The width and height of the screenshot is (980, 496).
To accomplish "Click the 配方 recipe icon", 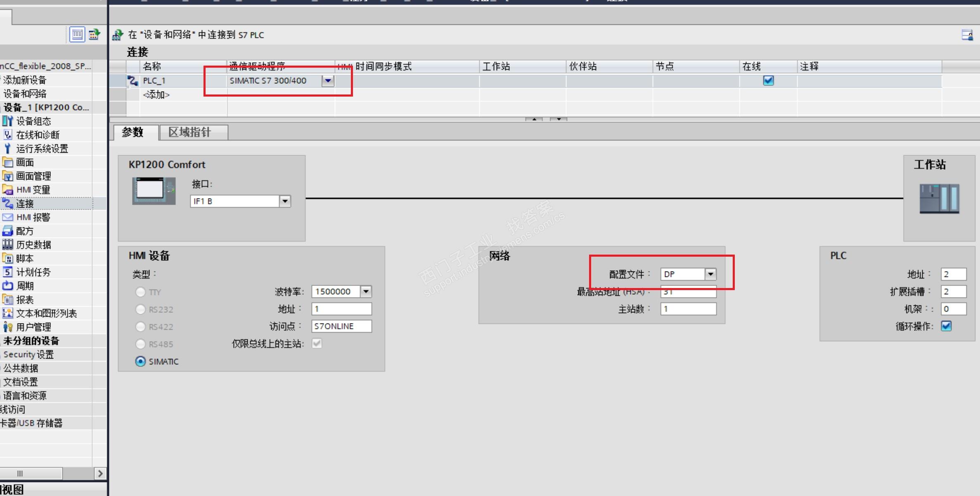I will pos(7,231).
